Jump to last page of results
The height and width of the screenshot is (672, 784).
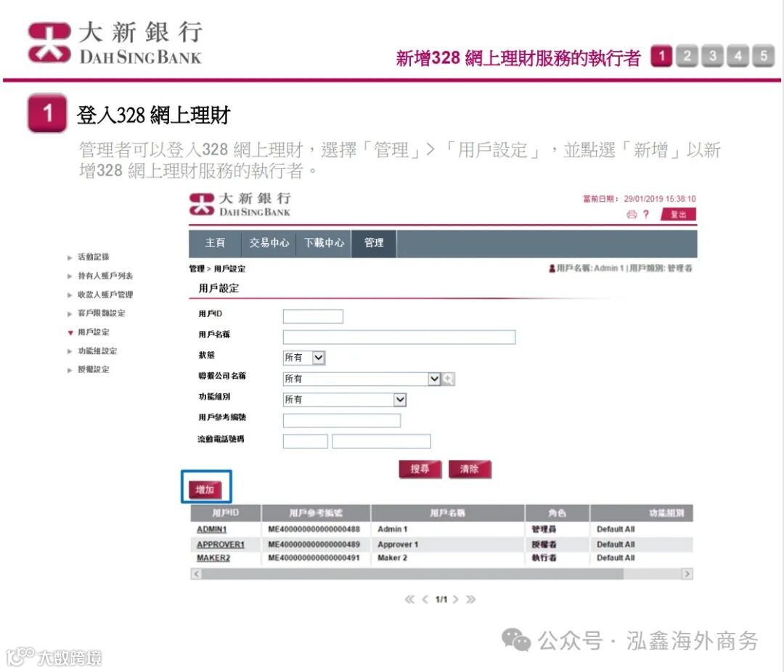click(x=470, y=599)
